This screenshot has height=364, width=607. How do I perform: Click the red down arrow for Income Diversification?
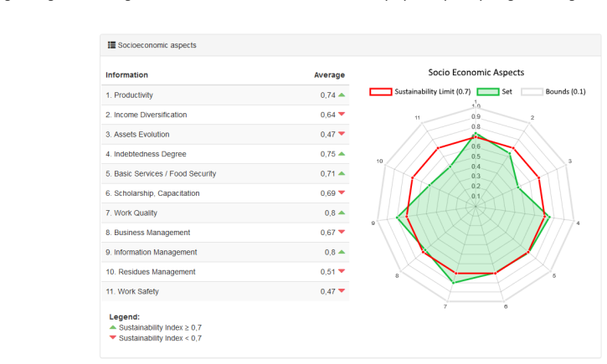[x=342, y=114]
